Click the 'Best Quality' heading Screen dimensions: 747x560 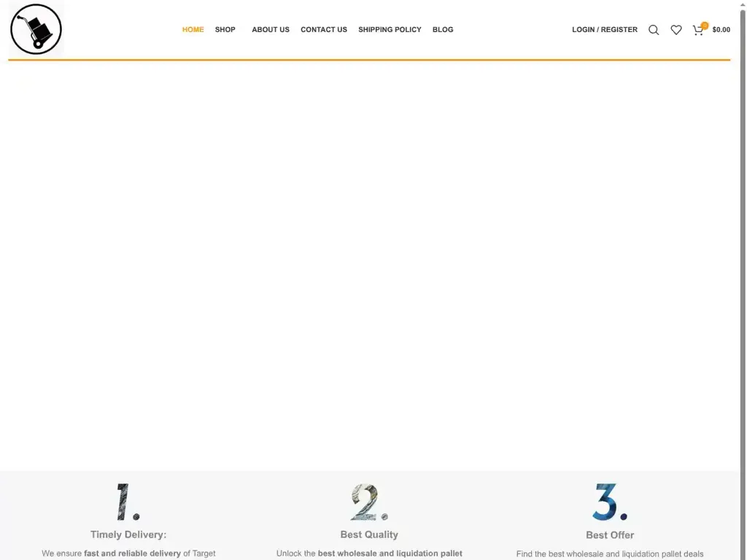[x=369, y=534]
